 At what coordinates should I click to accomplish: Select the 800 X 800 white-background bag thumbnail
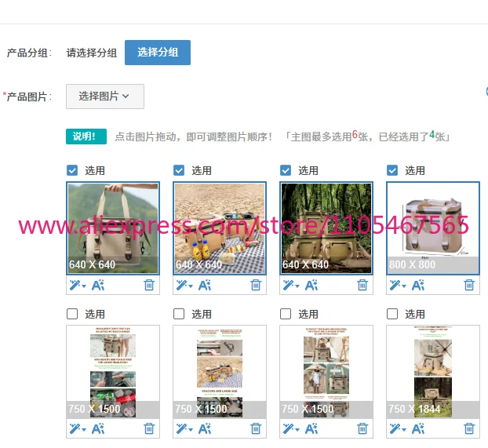click(x=433, y=228)
